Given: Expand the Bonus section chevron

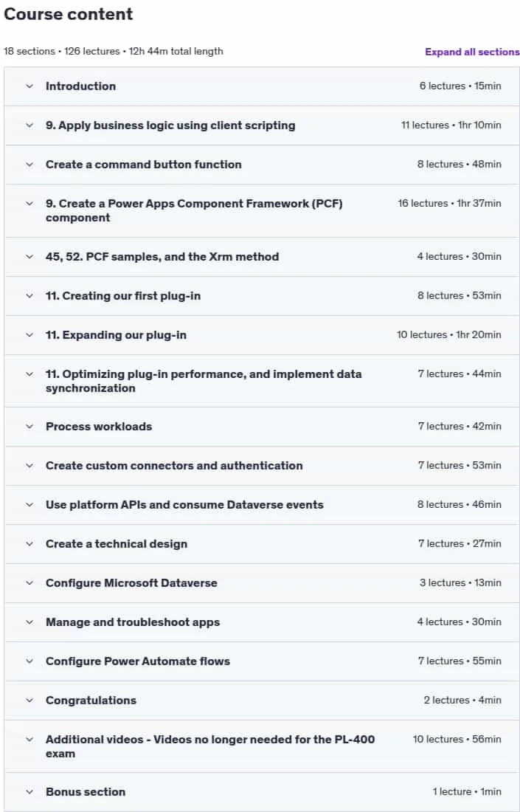Looking at the screenshot, I should pos(30,792).
